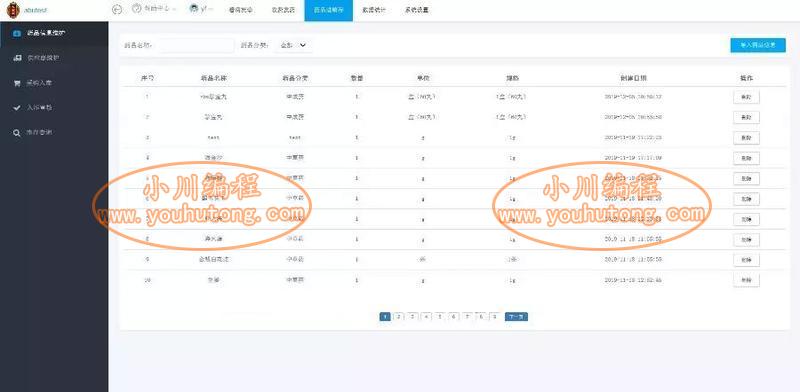
Task: Delete row number 4 via its 删除 button
Action: (746, 158)
